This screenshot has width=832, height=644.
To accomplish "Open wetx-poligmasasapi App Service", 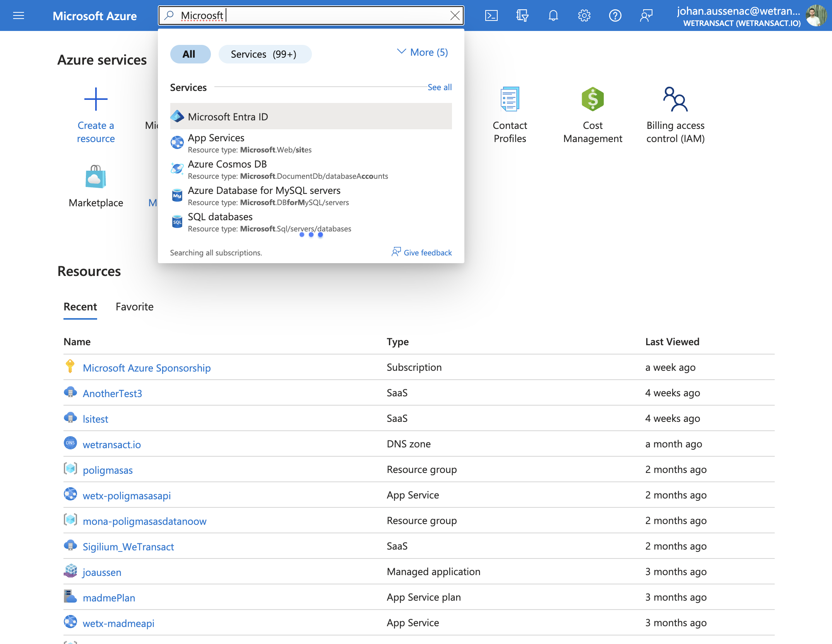I will (127, 495).
